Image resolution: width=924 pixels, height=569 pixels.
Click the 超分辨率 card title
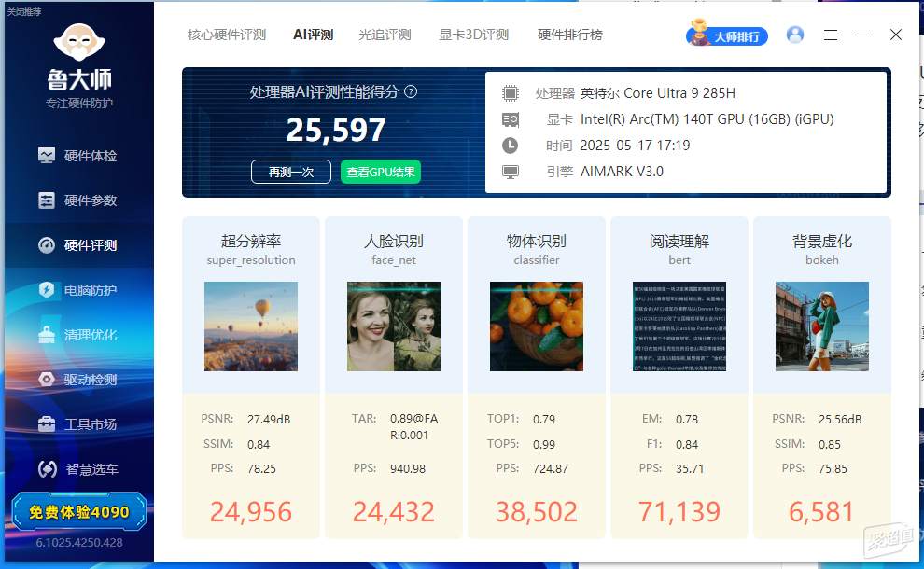click(251, 241)
